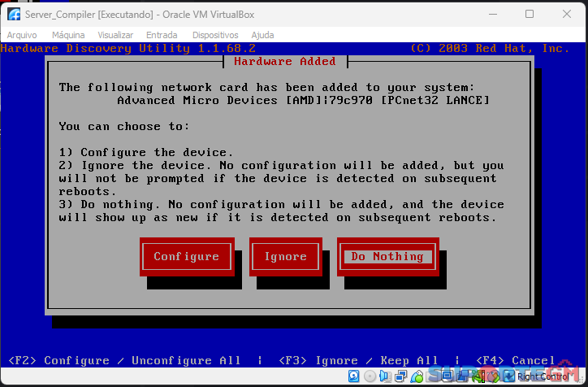Open the Entrada menu
The width and height of the screenshot is (588, 387).
pos(162,35)
